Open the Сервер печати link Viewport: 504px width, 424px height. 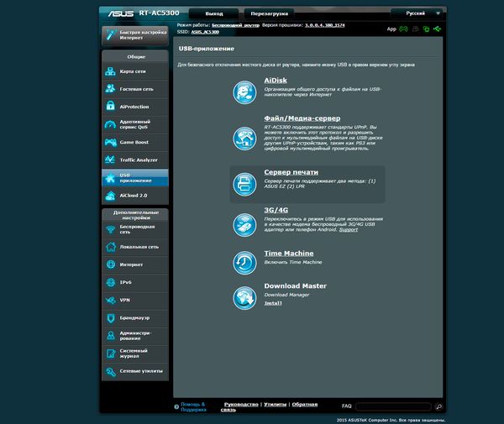tap(291, 172)
